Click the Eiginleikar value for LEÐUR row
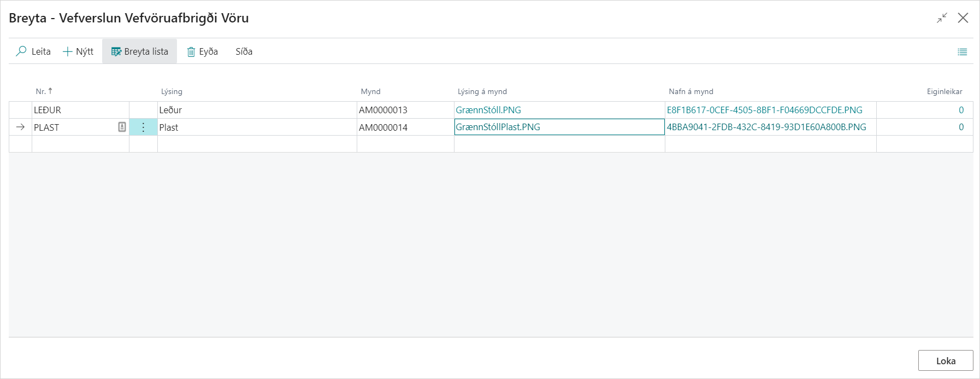Viewport: 980px width, 379px height. pyautogui.click(x=961, y=110)
